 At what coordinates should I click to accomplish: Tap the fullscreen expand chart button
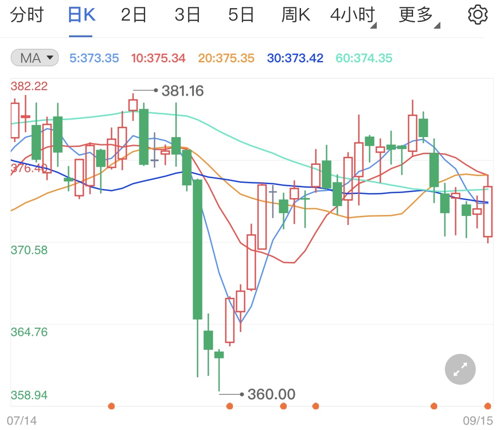click(x=460, y=369)
